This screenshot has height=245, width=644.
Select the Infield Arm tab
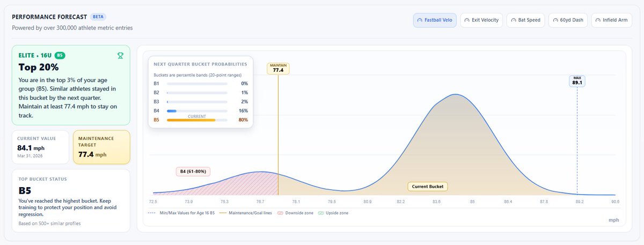click(x=611, y=20)
